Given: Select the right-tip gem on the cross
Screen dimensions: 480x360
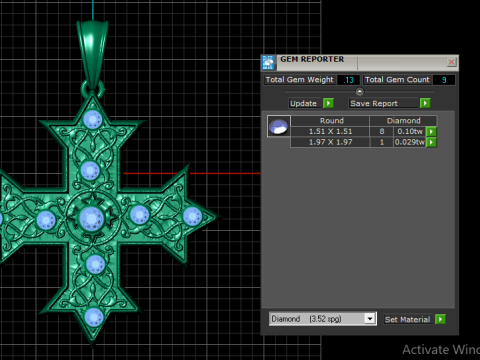Looking at the screenshot, I should (192, 216).
